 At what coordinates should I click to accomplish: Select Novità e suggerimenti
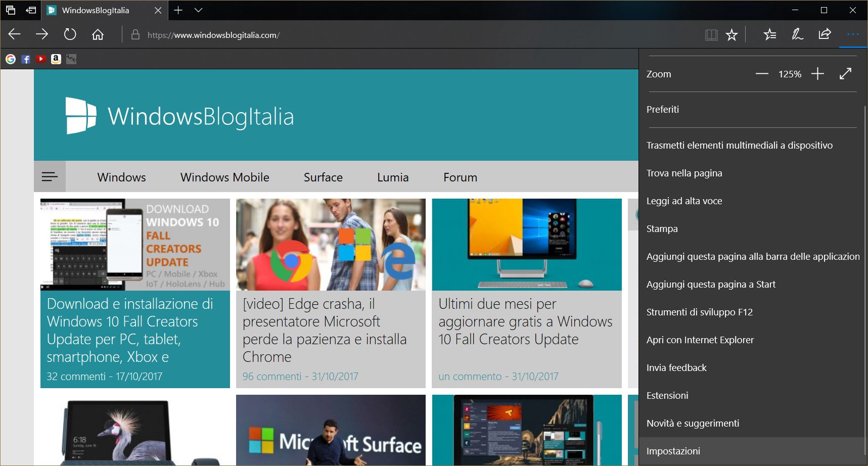coord(752,423)
